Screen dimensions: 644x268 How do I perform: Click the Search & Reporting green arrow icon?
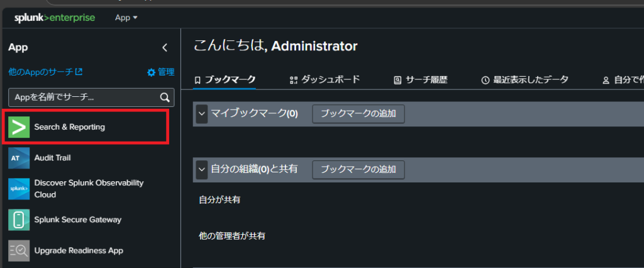coord(19,127)
